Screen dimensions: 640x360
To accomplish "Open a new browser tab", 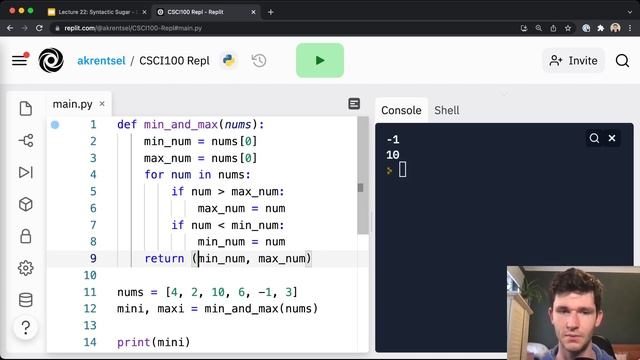I will pyautogui.click(x=271, y=12).
